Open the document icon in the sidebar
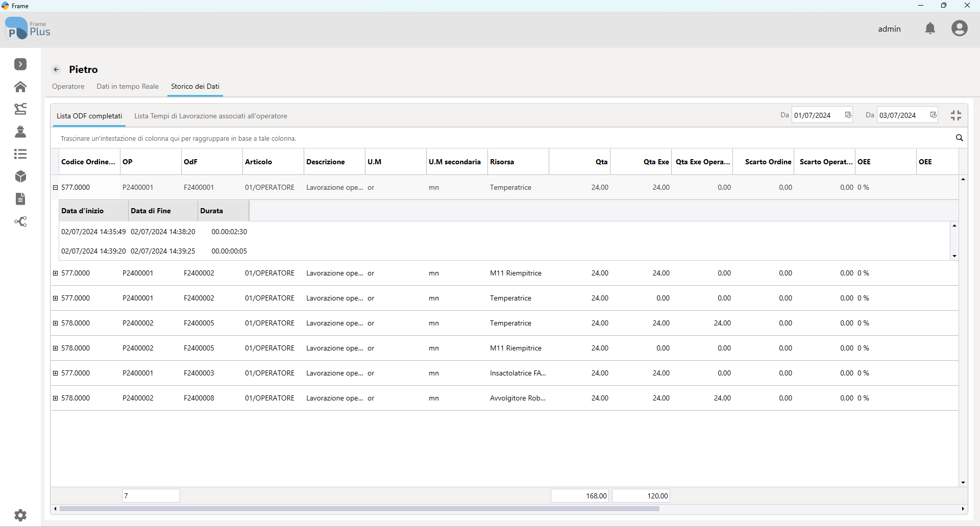The height and width of the screenshot is (527, 980). click(20, 199)
